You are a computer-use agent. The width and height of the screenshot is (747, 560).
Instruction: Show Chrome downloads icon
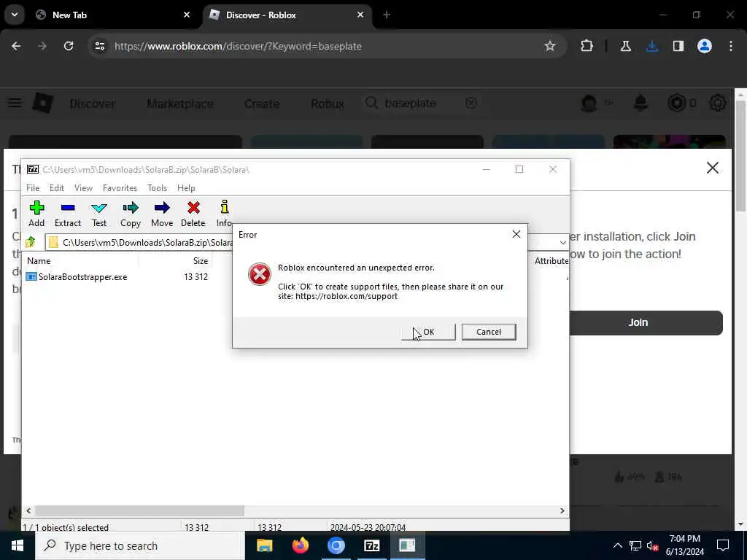point(652,46)
